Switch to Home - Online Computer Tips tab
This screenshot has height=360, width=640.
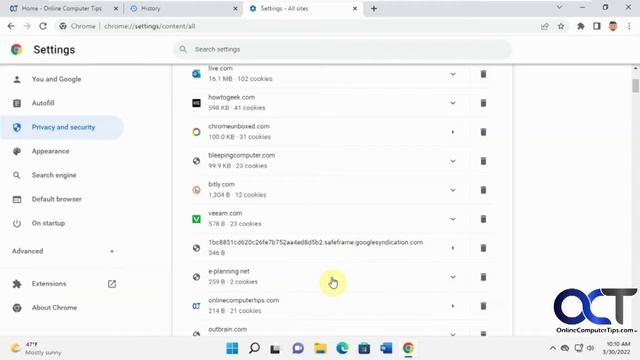coord(63,8)
